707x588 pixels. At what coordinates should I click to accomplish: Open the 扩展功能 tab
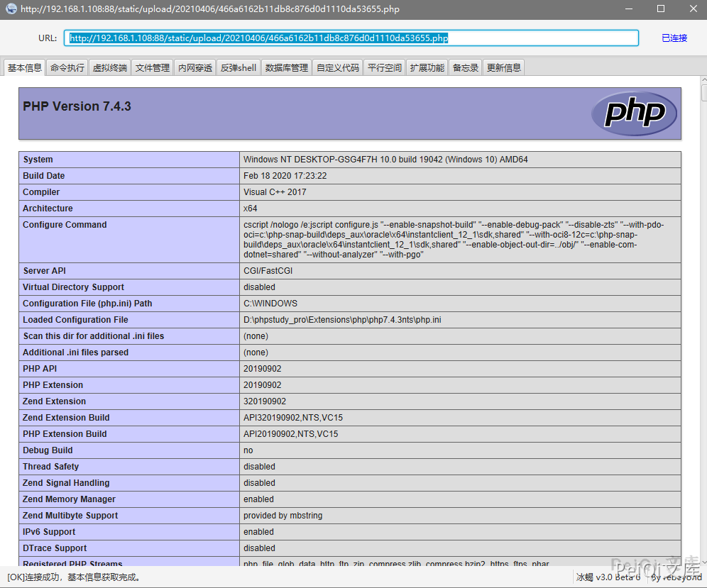(x=427, y=67)
